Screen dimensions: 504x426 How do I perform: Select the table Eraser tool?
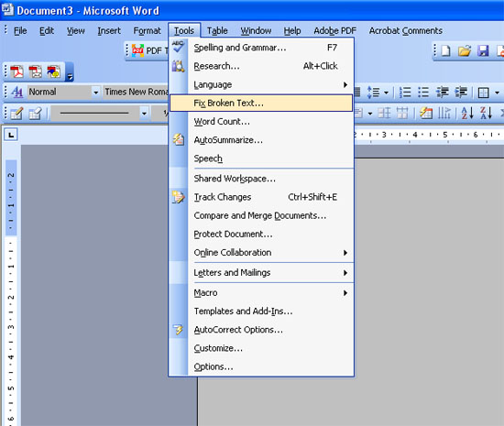[35, 113]
